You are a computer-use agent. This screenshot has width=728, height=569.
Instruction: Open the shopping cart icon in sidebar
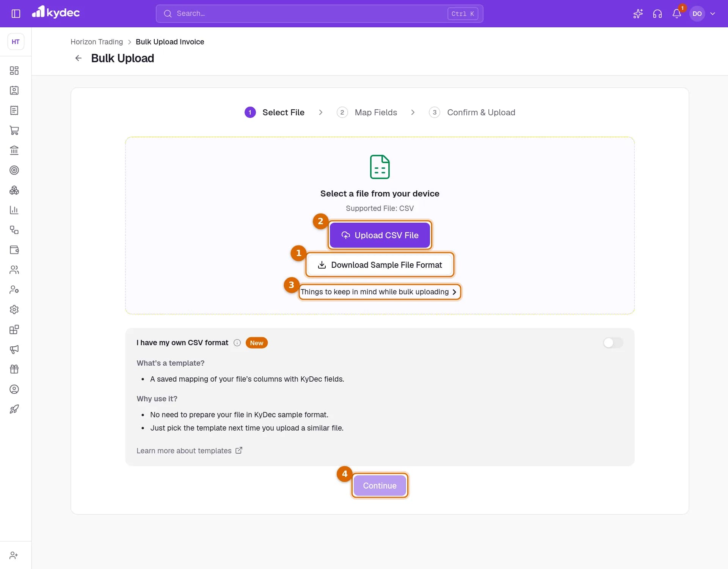point(14,130)
